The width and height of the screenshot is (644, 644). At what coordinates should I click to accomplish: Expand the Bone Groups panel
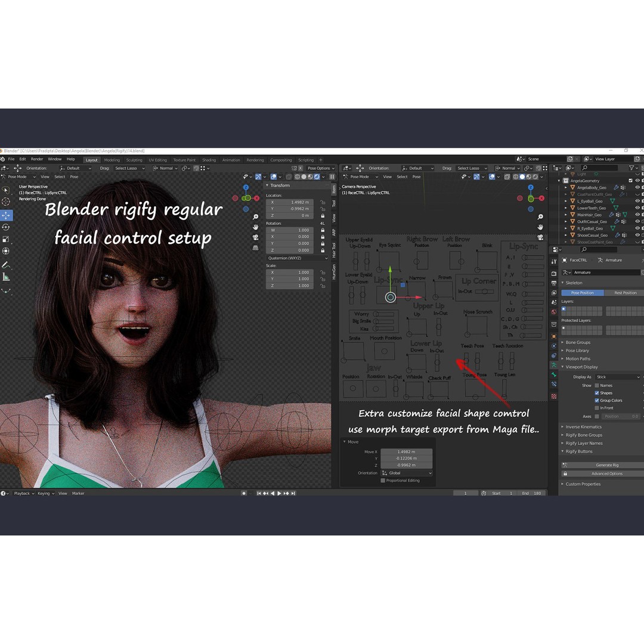coord(577,342)
